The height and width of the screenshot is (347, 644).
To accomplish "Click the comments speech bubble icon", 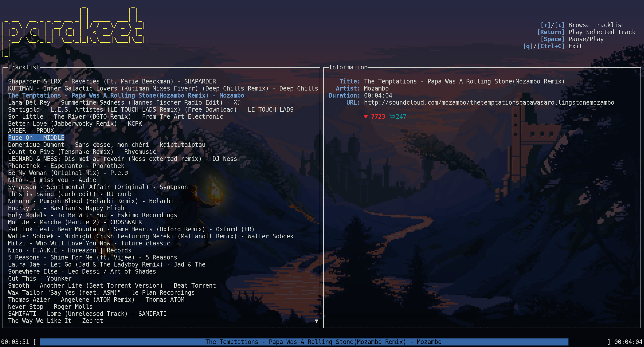I will click(x=391, y=117).
